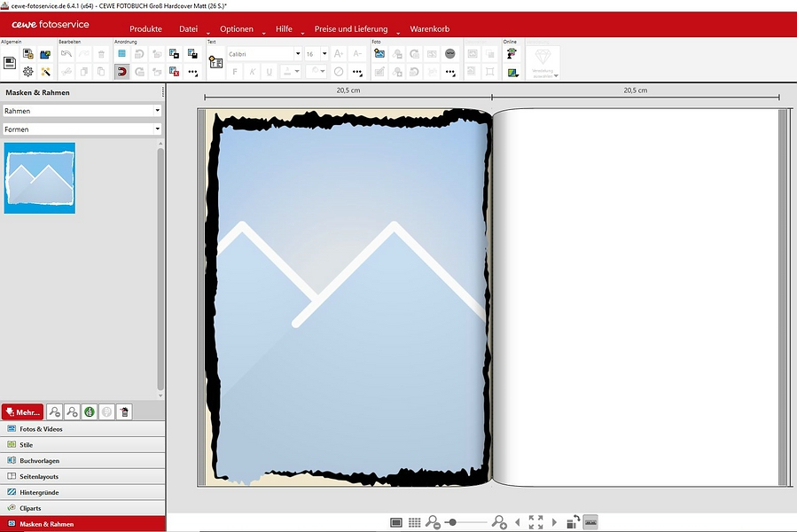The width and height of the screenshot is (797, 532).
Task: Open the Optionen menu
Action: [237, 29]
